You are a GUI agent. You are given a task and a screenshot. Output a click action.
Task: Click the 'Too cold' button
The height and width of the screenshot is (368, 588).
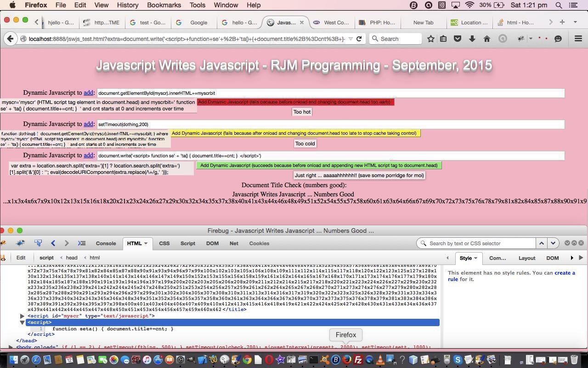(305, 144)
